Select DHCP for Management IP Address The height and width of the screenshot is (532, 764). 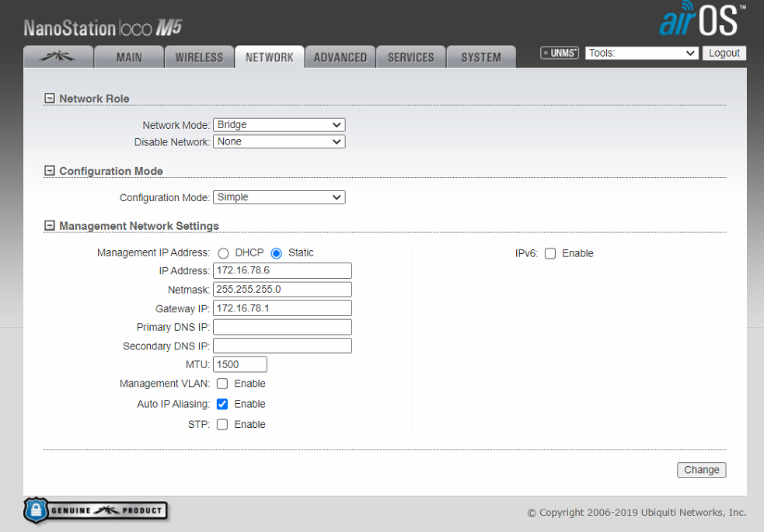pyautogui.click(x=223, y=253)
